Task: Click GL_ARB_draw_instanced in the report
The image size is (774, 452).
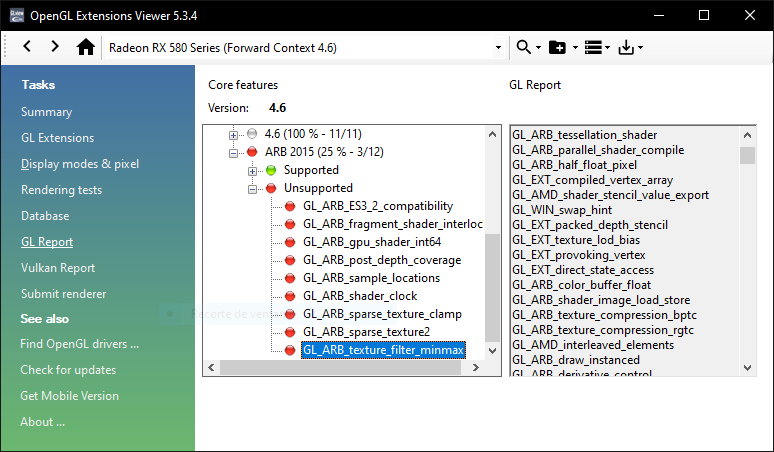Action: coord(576,360)
